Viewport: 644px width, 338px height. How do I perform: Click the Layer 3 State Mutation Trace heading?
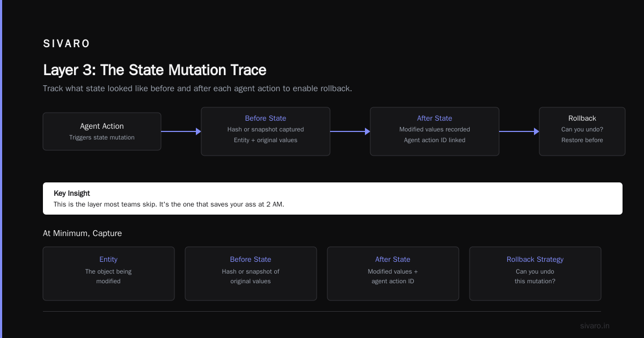click(x=155, y=70)
